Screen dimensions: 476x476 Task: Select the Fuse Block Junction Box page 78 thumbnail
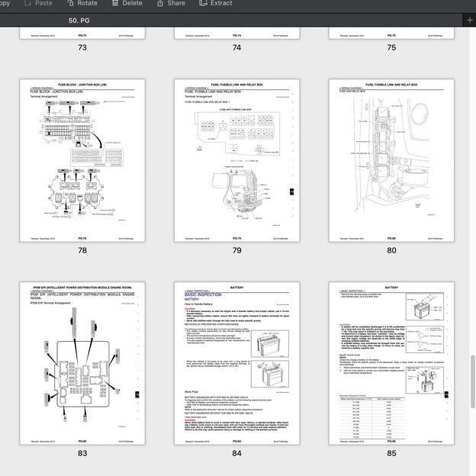(82, 160)
